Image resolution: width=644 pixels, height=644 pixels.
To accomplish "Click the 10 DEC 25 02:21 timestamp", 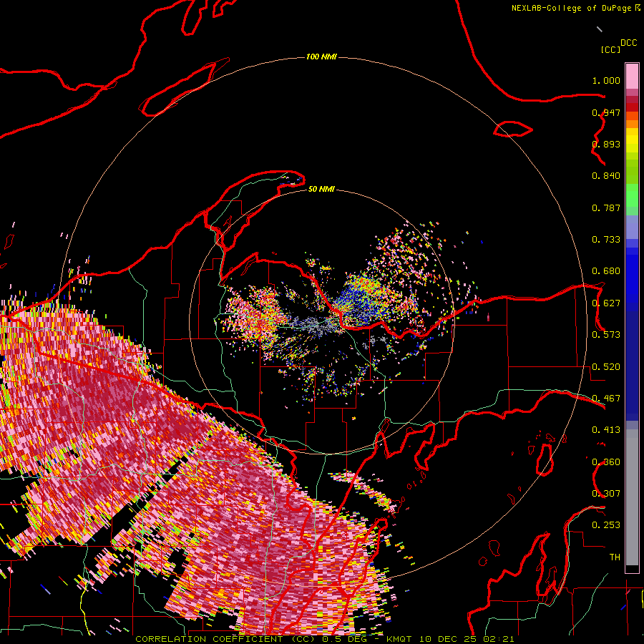I will [467, 639].
